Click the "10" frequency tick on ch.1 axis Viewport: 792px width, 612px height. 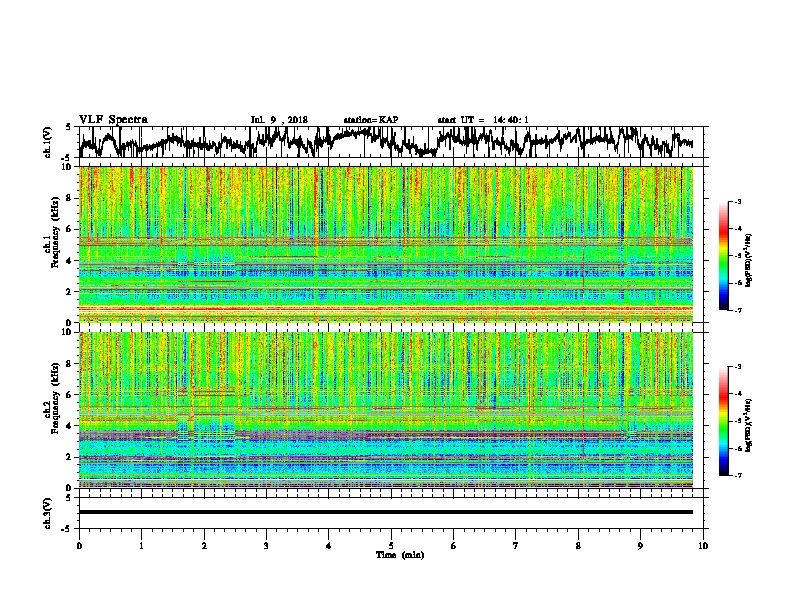(67, 168)
